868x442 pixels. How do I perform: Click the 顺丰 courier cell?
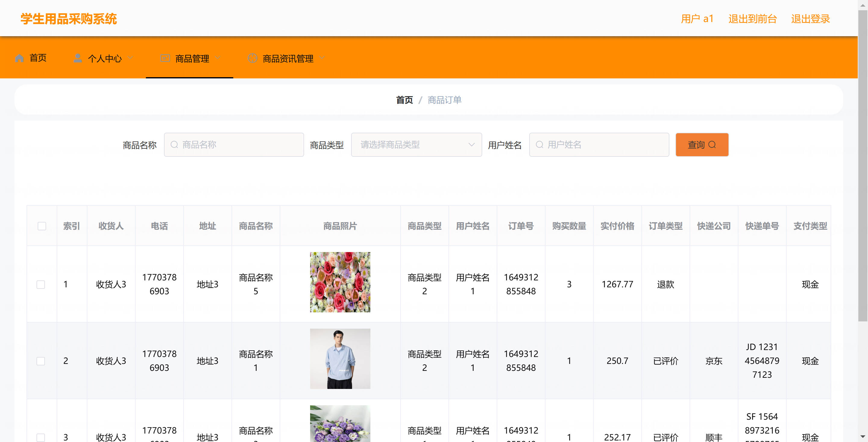click(x=714, y=437)
